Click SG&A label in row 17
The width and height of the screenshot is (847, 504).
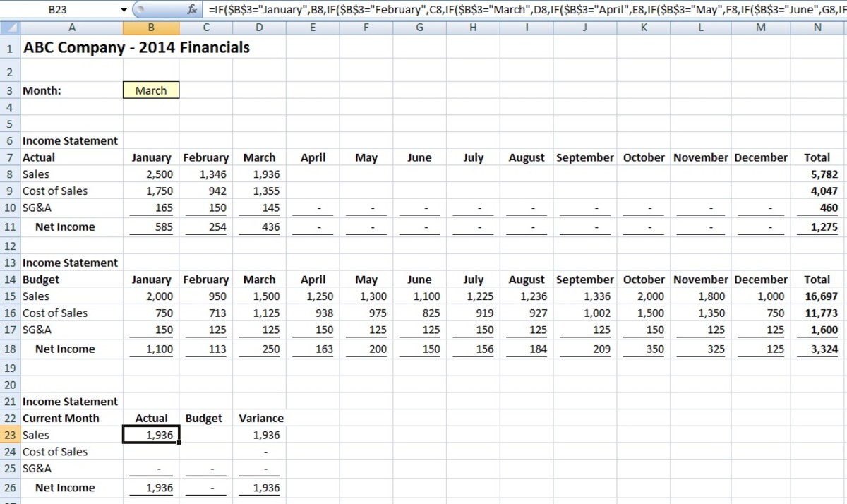(x=37, y=330)
